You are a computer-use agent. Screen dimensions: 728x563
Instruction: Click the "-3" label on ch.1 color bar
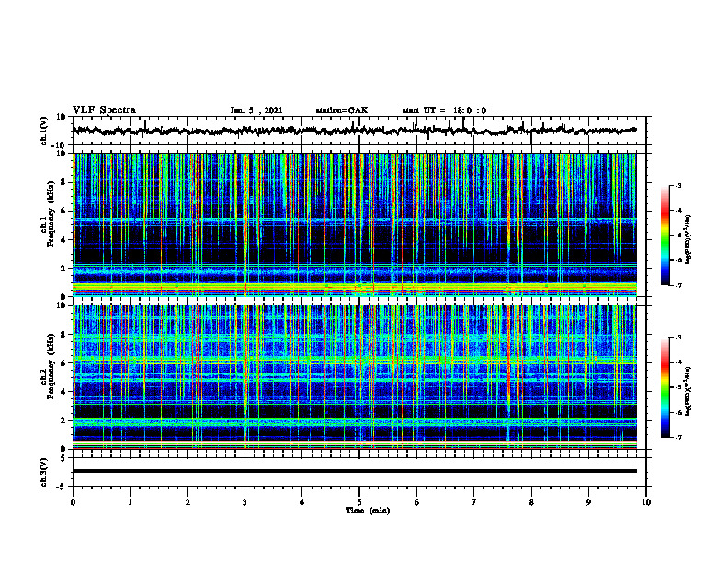point(677,186)
